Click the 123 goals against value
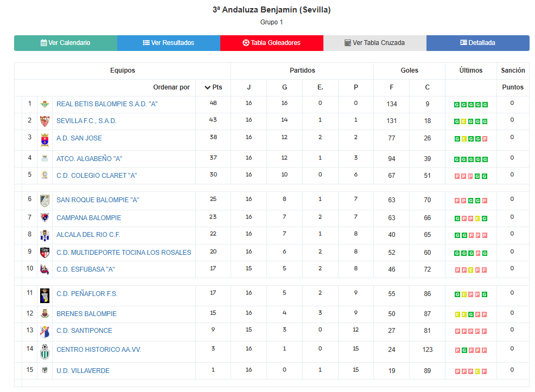 427,350
